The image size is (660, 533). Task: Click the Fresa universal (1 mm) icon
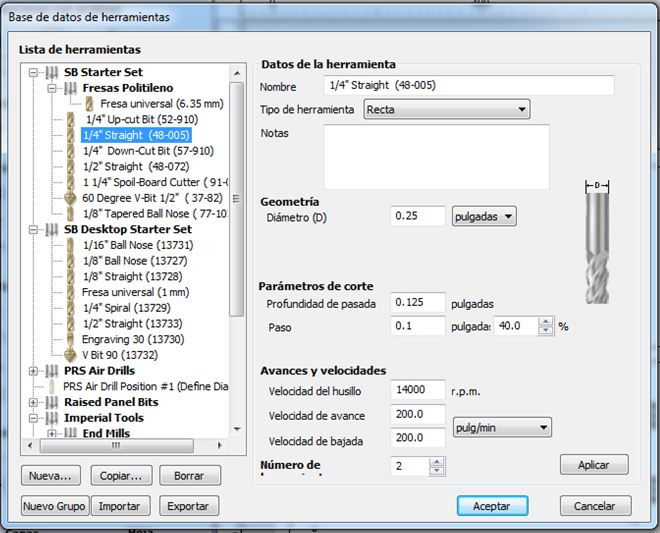[71, 293]
